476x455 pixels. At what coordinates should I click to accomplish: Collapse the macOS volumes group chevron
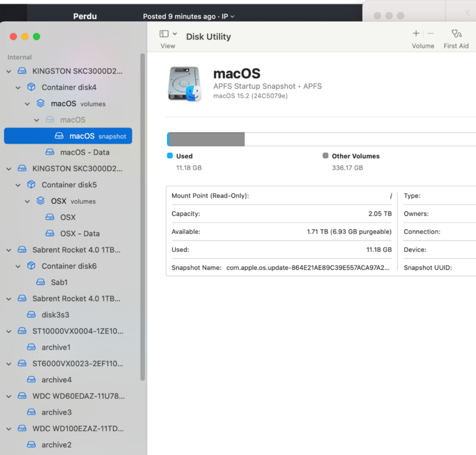click(27, 104)
